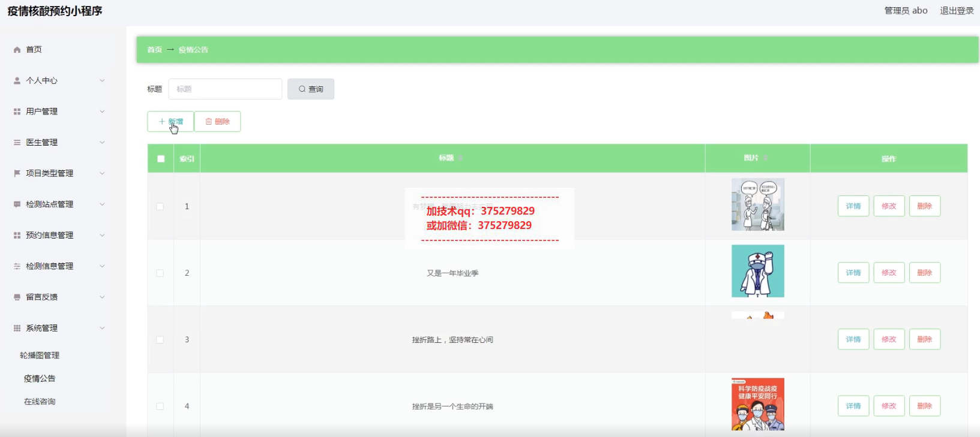
Task: Check the checkbox for row 4
Action: pos(160,406)
